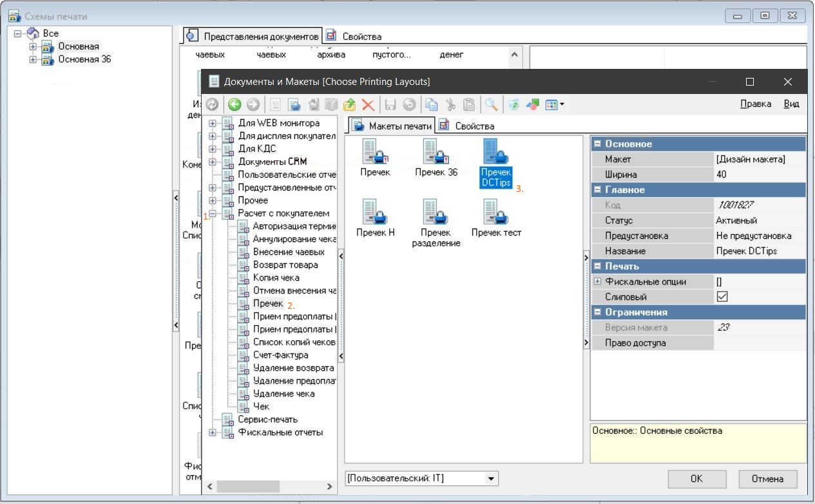Open the Правка menu
The height and width of the screenshot is (504, 815).
click(x=756, y=104)
